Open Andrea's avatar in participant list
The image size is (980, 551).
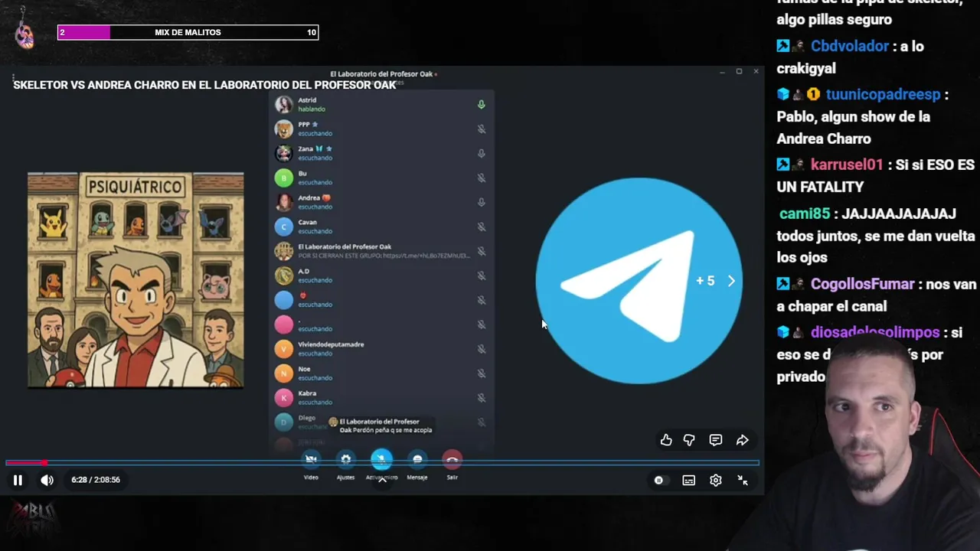(284, 203)
